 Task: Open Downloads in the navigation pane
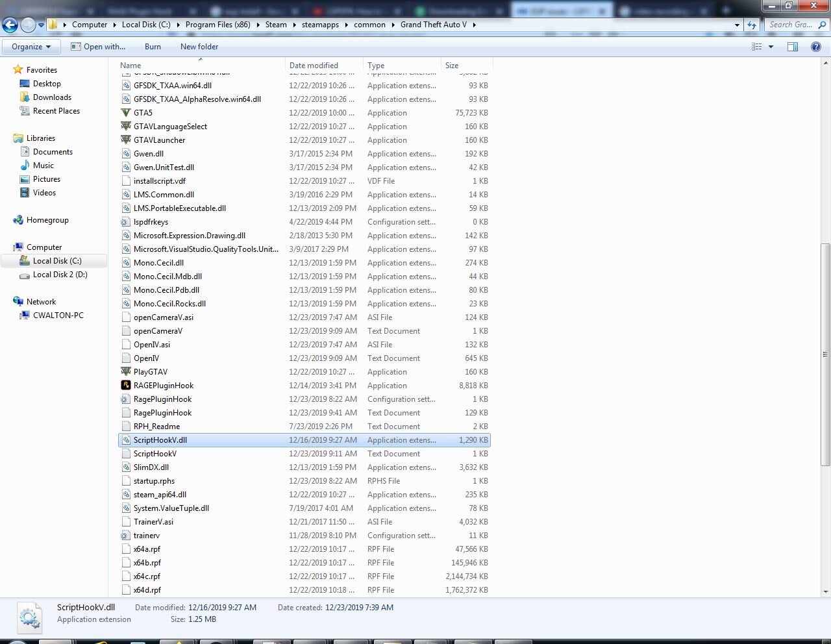point(52,97)
